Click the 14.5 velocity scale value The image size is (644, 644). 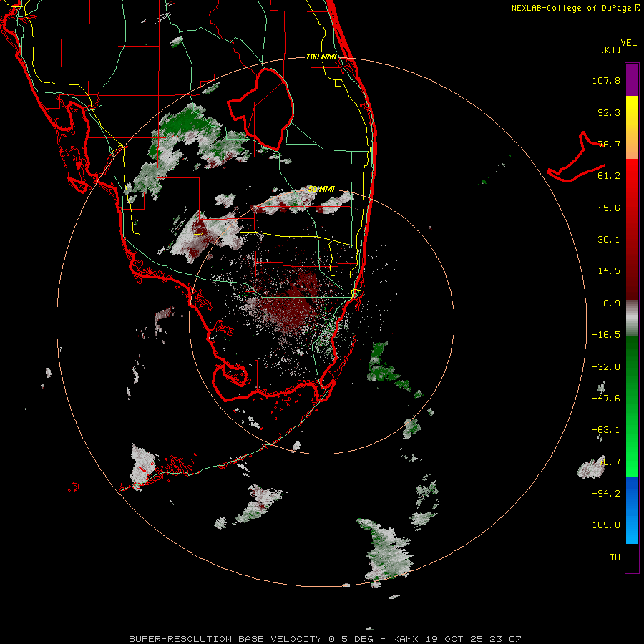[x=609, y=271]
